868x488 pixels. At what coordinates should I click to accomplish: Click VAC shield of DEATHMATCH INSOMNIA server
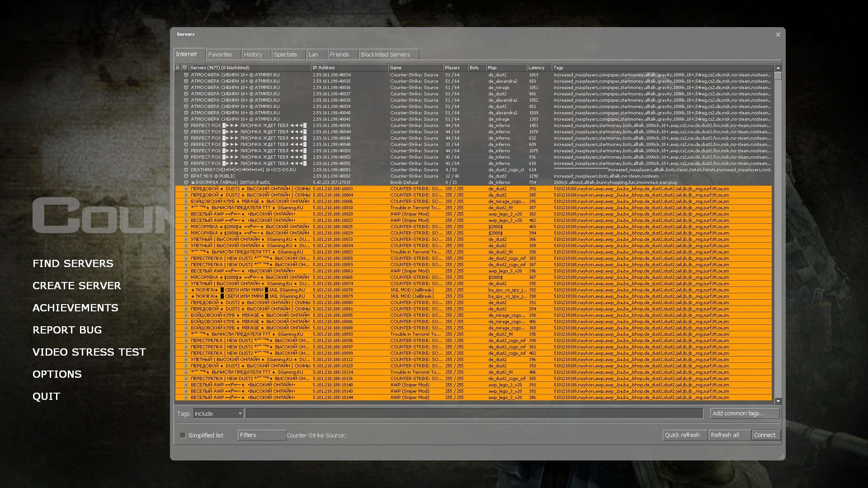(x=186, y=170)
